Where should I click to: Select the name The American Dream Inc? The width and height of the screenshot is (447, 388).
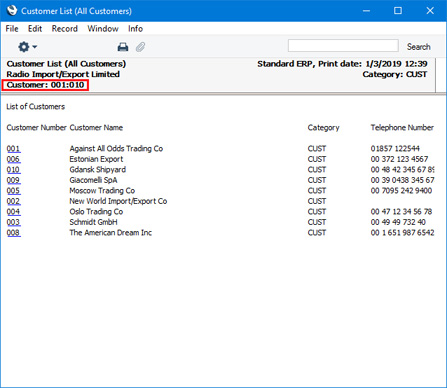(x=111, y=233)
